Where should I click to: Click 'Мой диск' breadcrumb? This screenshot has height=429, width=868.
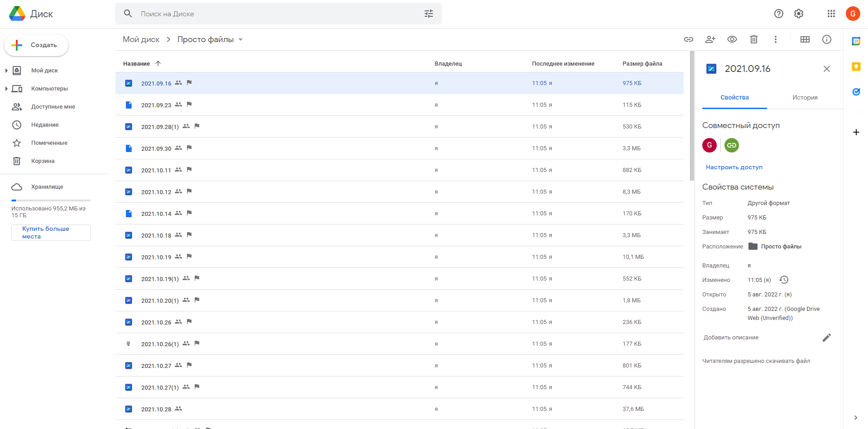coord(141,39)
